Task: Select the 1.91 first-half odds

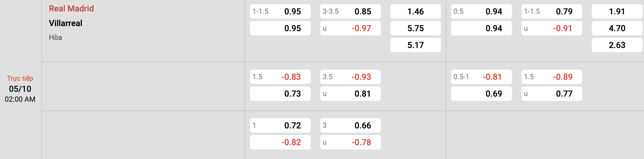Action: pos(617,11)
